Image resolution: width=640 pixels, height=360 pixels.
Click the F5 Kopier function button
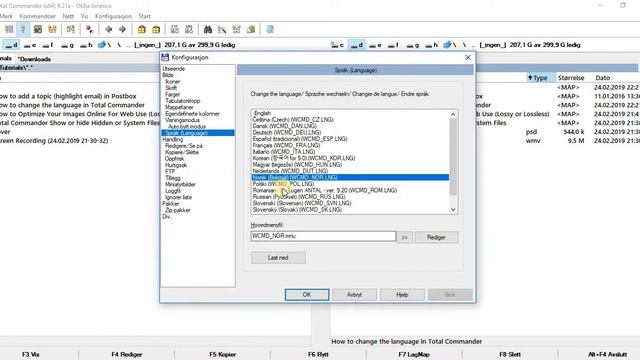223,355
